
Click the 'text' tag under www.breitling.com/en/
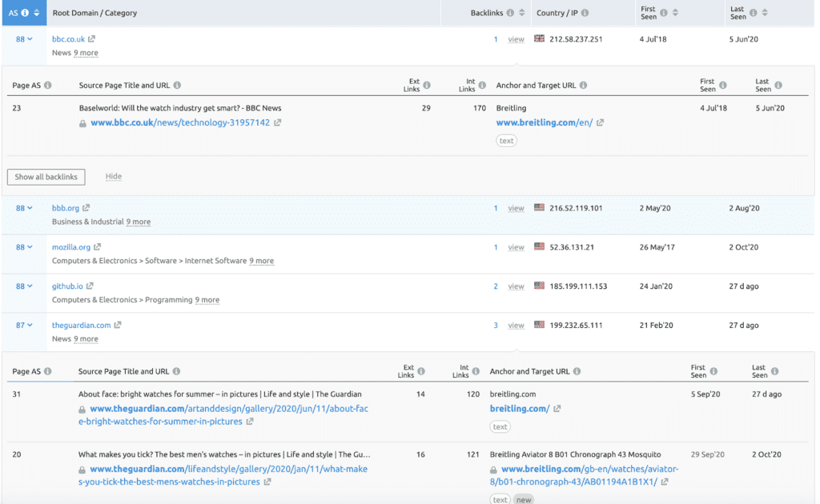(x=506, y=141)
